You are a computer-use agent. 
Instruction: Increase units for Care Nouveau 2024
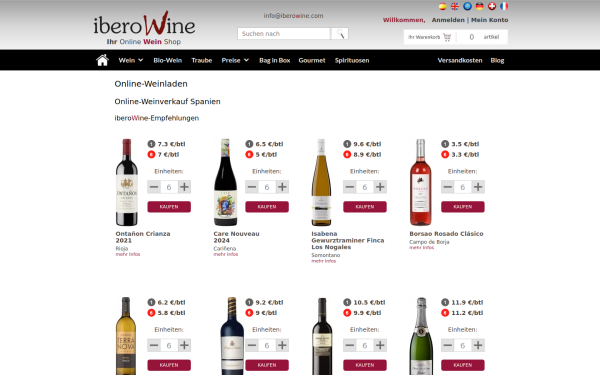click(282, 187)
